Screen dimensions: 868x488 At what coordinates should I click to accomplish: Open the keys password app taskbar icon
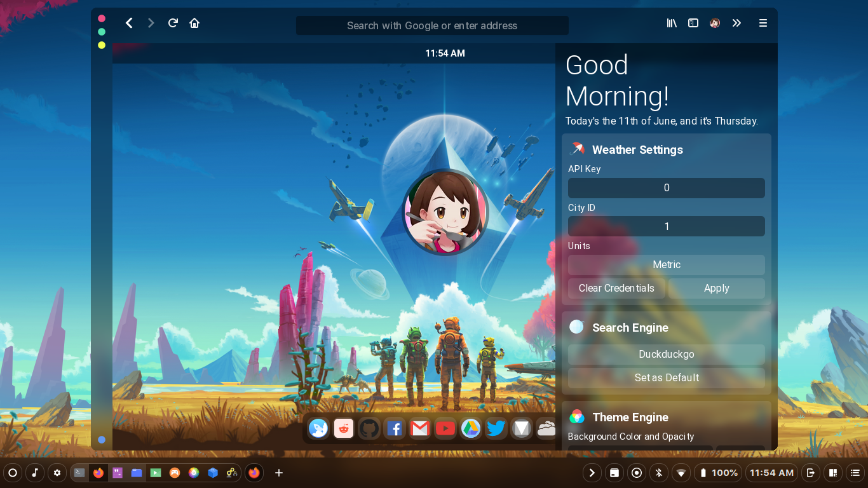(x=232, y=473)
